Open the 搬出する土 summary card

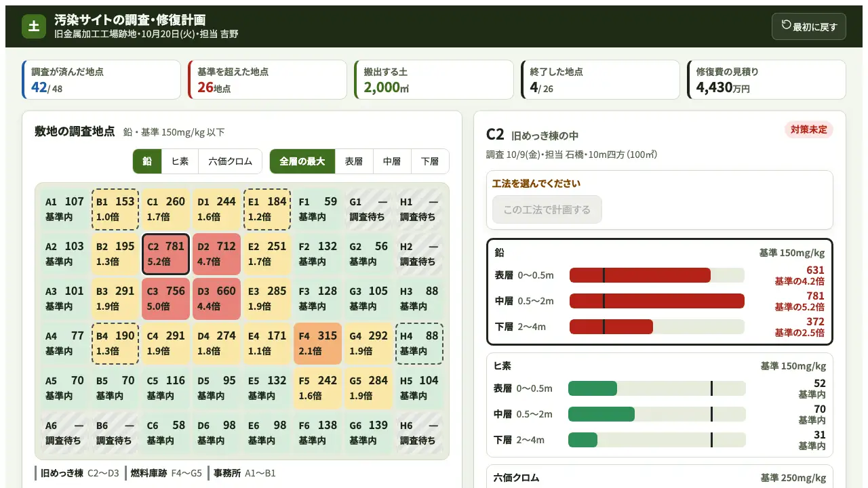tap(434, 80)
